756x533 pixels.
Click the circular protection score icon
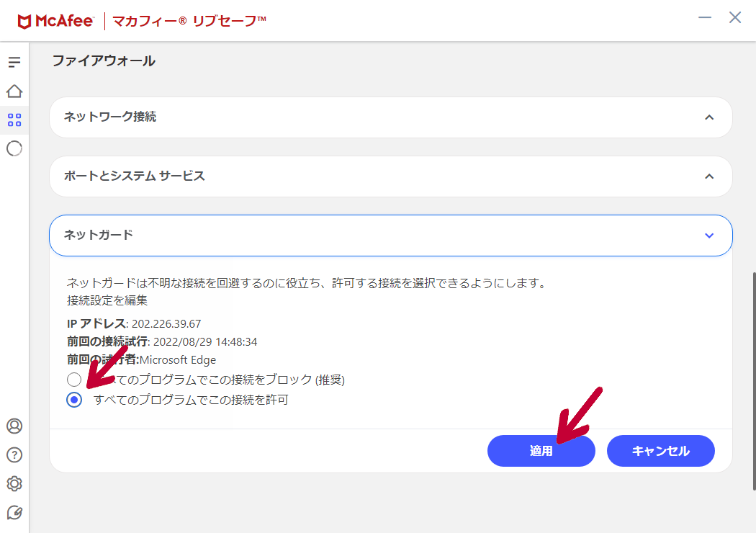(14, 148)
